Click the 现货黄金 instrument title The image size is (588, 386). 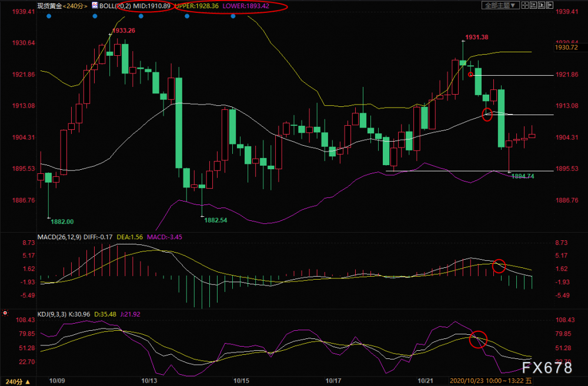coord(49,6)
